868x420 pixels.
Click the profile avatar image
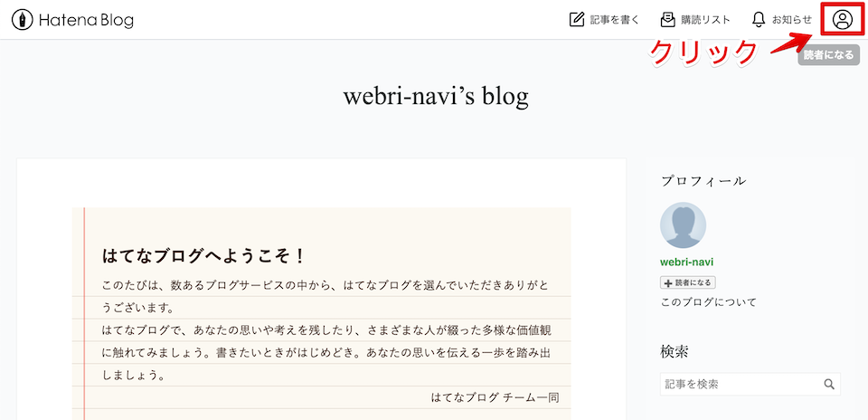pos(684,224)
